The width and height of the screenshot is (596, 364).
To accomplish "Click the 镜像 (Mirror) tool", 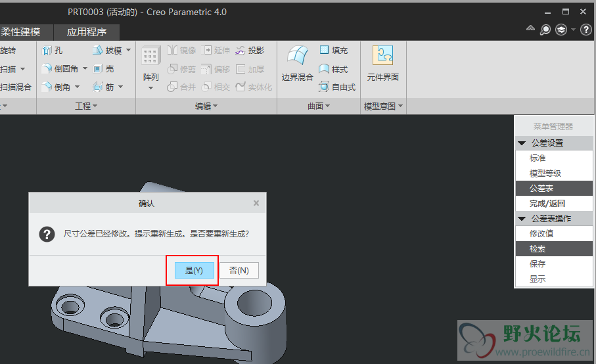I will (x=181, y=50).
